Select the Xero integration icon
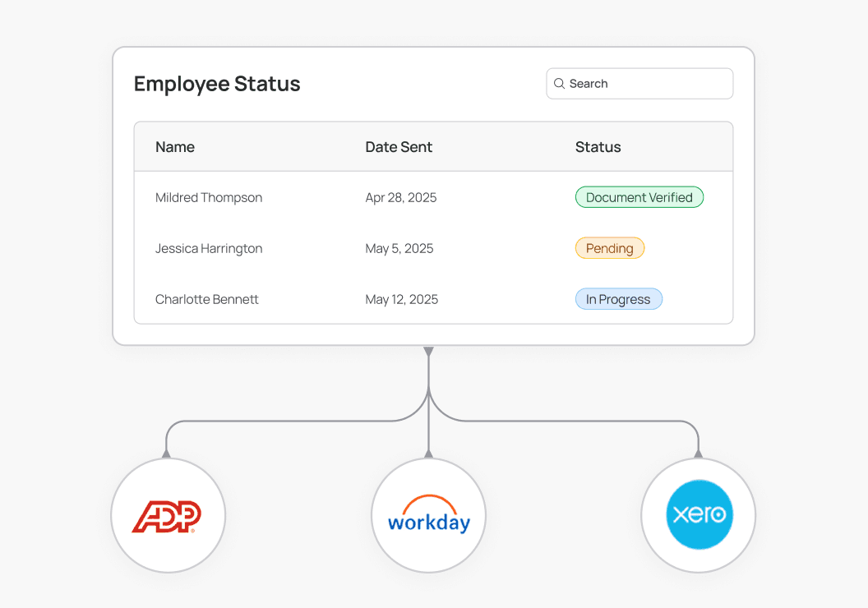The height and width of the screenshot is (608, 868). point(698,515)
